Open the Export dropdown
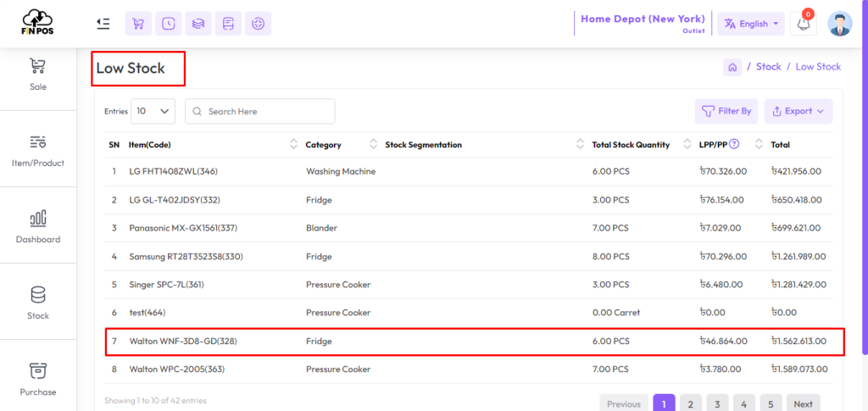868x411 pixels. tap(798, 111)
